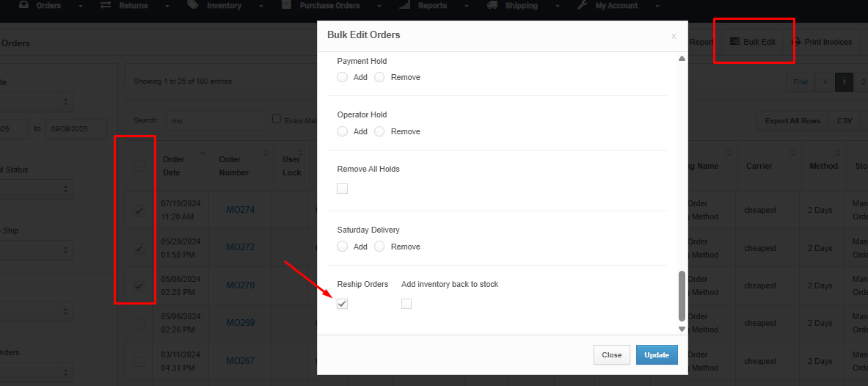The image size is (868, 386).
Task: Check the MO267 row checkbox
Action: tap(139, 362)
